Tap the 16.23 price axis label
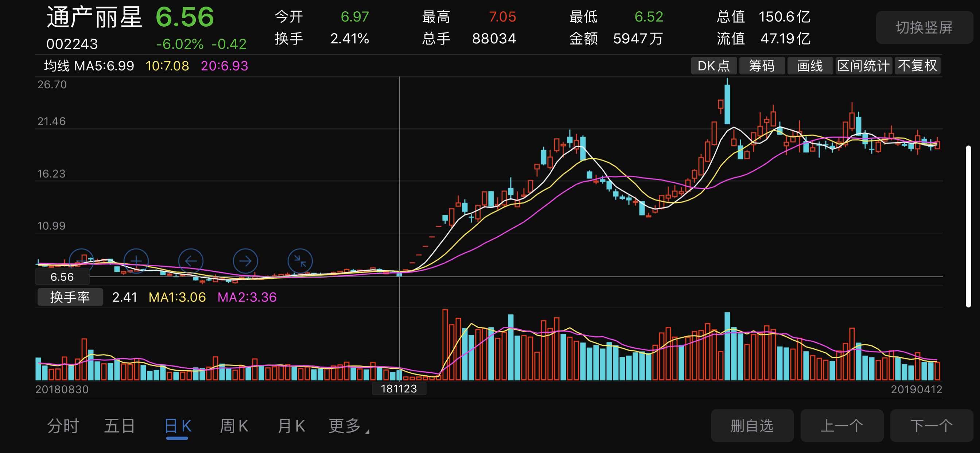This screenshot has width=980, height=453. point(51,174)
